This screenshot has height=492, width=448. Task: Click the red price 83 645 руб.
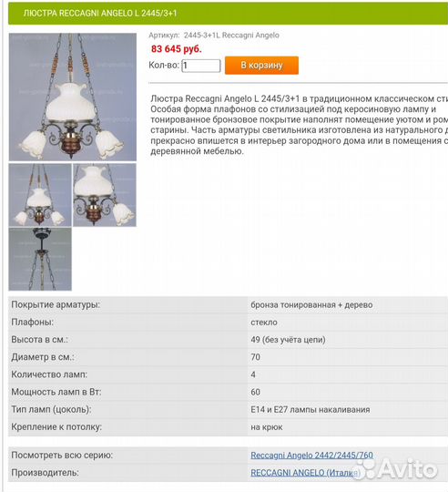coord(176,49)
